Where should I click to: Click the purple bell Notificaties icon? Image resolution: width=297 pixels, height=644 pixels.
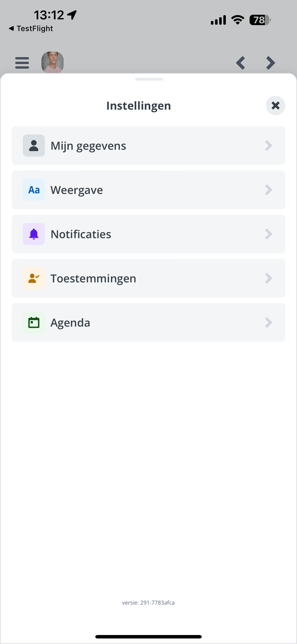34,234
